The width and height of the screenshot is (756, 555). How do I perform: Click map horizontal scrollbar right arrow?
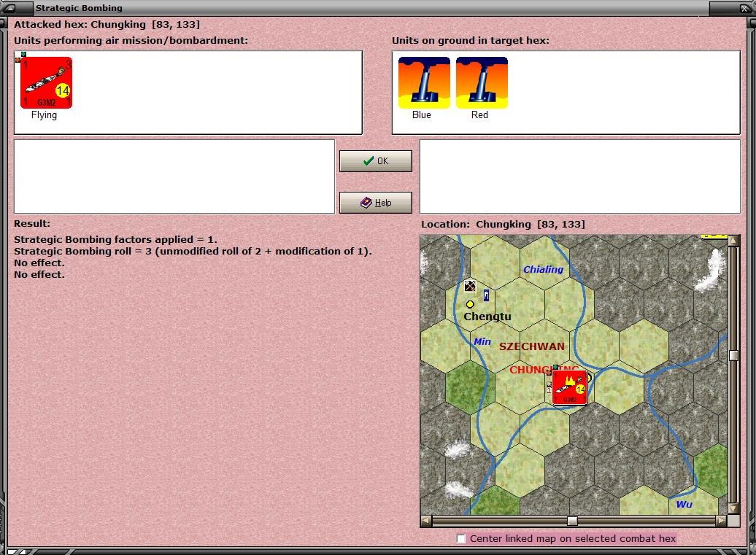point(721,520)
